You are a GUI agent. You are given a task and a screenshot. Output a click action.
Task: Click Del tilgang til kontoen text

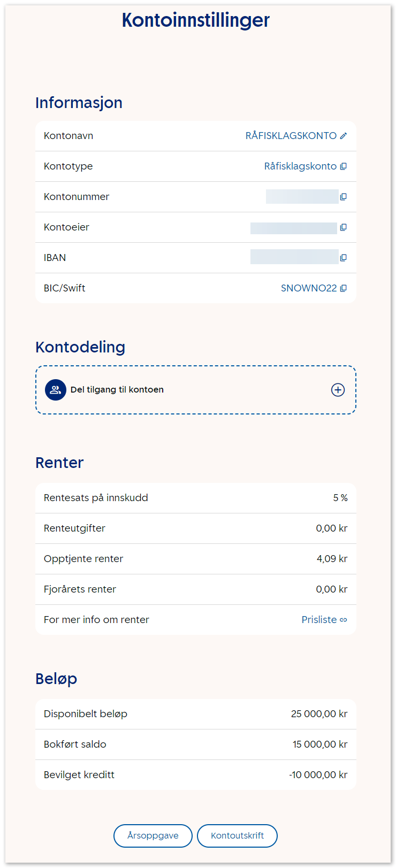(117, 390)
